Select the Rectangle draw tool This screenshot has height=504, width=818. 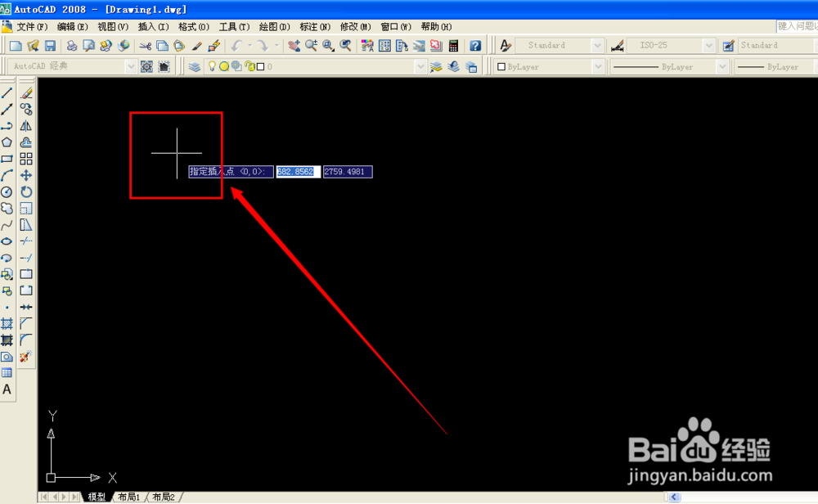click(x=7, y=159)
